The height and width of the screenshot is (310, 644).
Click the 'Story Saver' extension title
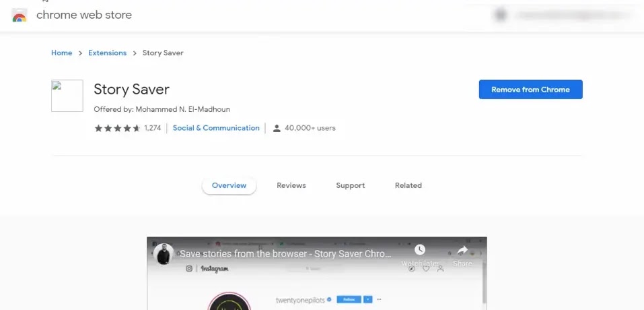click(x=131, y=89)
